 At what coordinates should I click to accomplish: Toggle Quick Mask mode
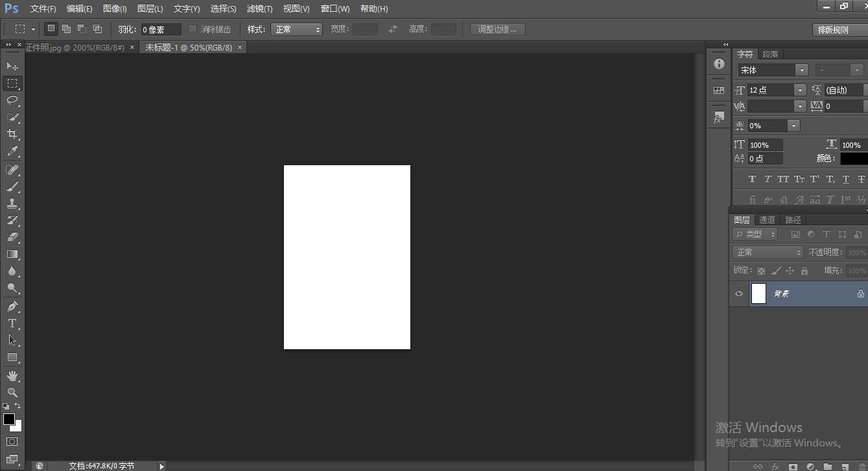(12, 442)
